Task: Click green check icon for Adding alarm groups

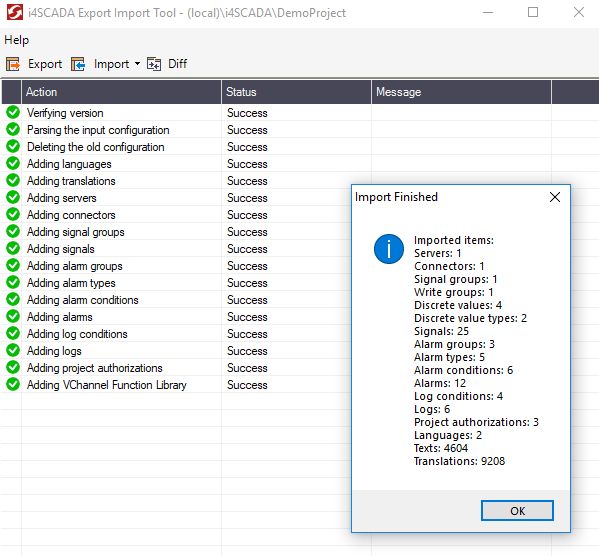Action: click(13, 265)
